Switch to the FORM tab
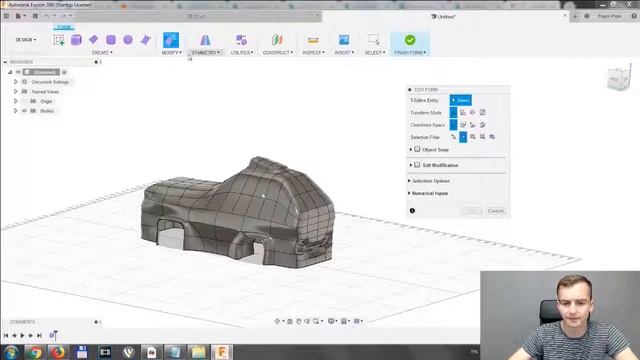Screen dimensions: 640x360 [x=64, y=27]
